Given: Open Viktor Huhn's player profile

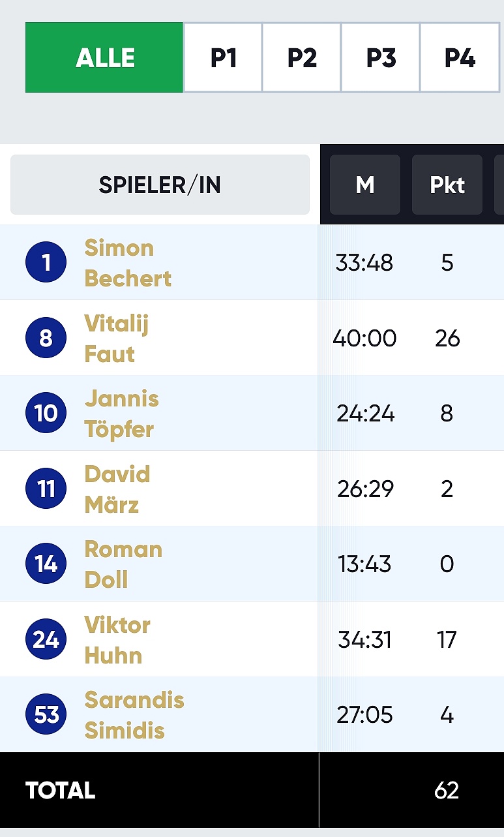Looking at the screenshot, I should 117,640.
